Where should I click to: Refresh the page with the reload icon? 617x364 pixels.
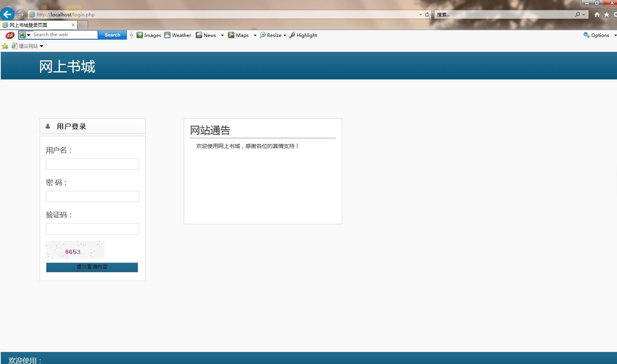pos(427,14)
